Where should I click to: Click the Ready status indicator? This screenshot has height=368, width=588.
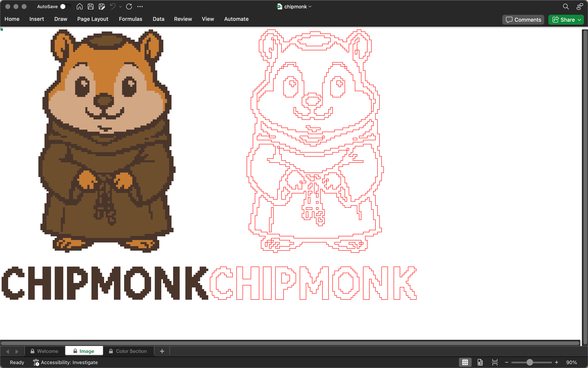17,362
